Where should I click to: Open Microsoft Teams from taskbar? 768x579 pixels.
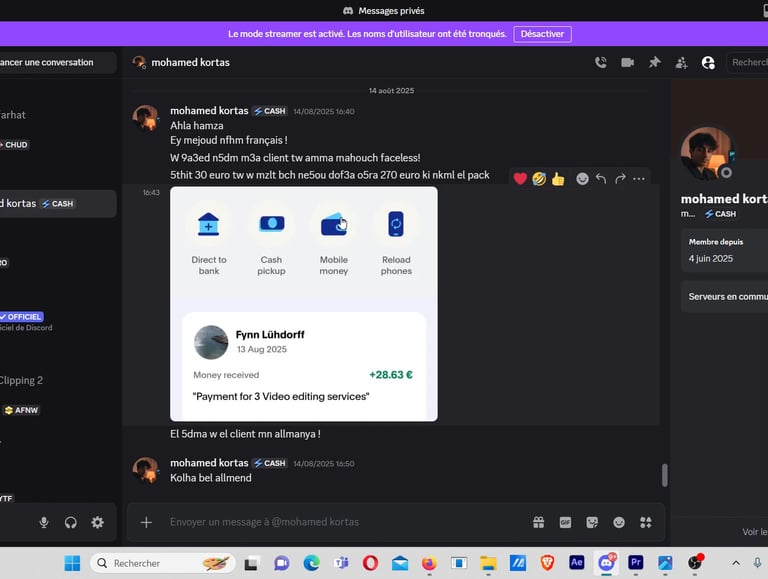341,563
